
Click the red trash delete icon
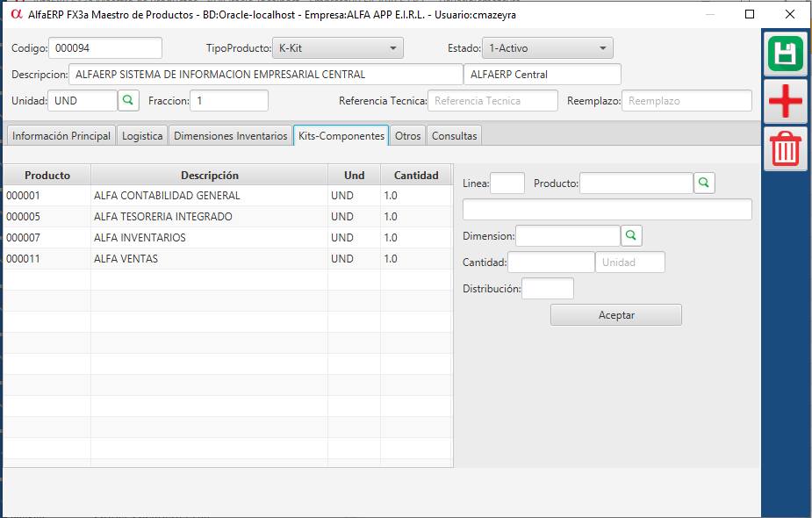pyautogui.click(x=785, y=148)
